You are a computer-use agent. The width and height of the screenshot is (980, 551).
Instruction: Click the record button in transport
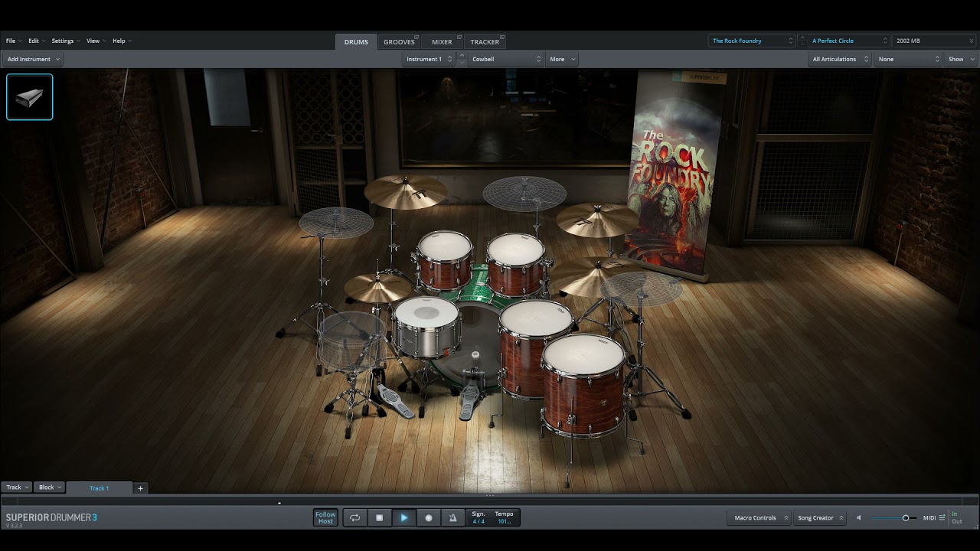[x=429, y=518]
